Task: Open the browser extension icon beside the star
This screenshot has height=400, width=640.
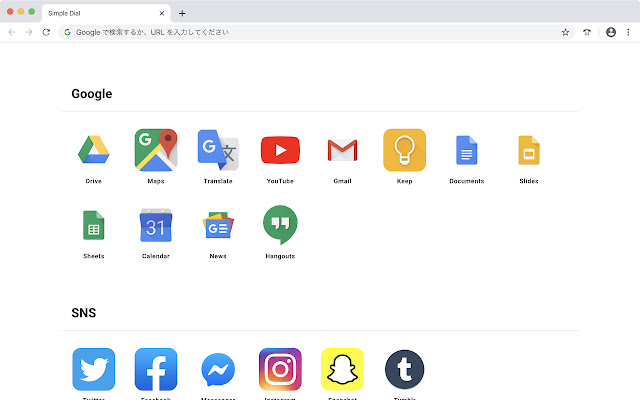Action: (587, 32)
